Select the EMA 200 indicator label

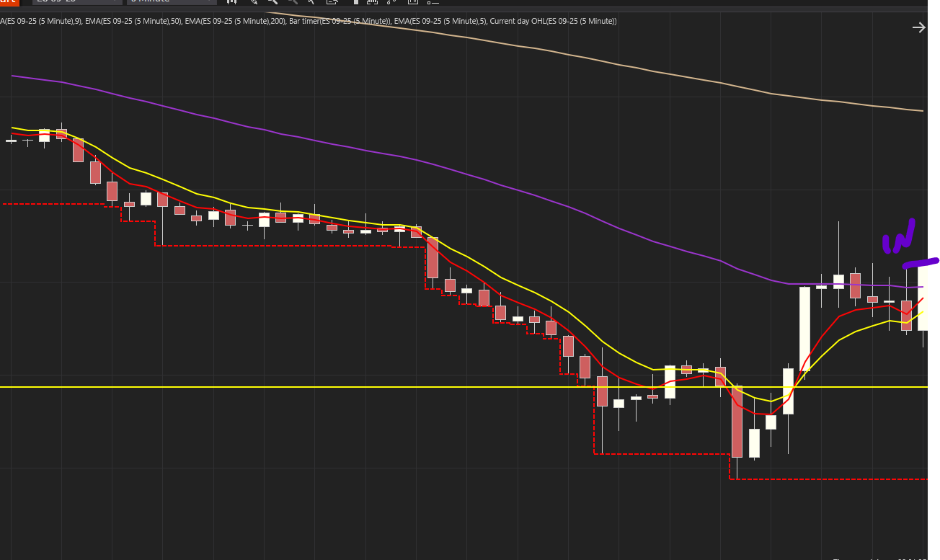[x=234, y=22]
